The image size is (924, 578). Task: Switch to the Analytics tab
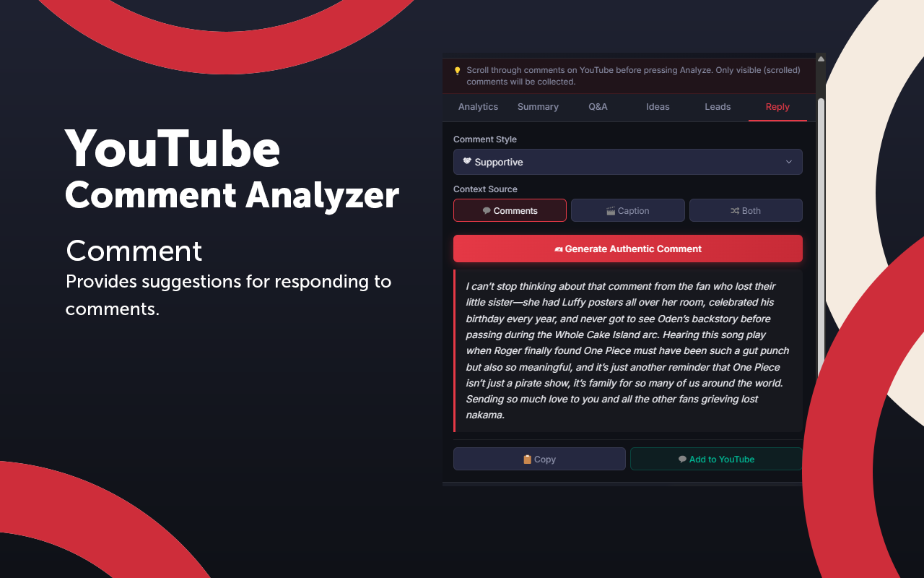(x=478, y=107)
